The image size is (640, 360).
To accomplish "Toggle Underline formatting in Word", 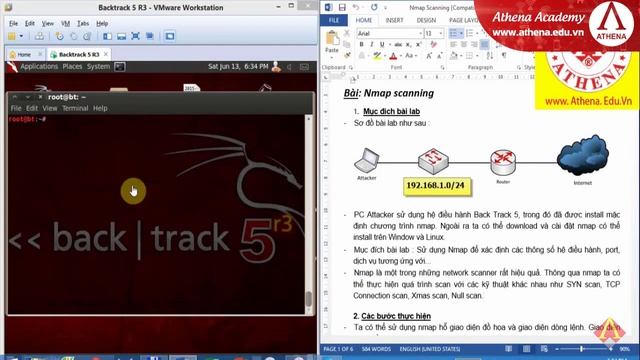I will [x=382, y=44].
